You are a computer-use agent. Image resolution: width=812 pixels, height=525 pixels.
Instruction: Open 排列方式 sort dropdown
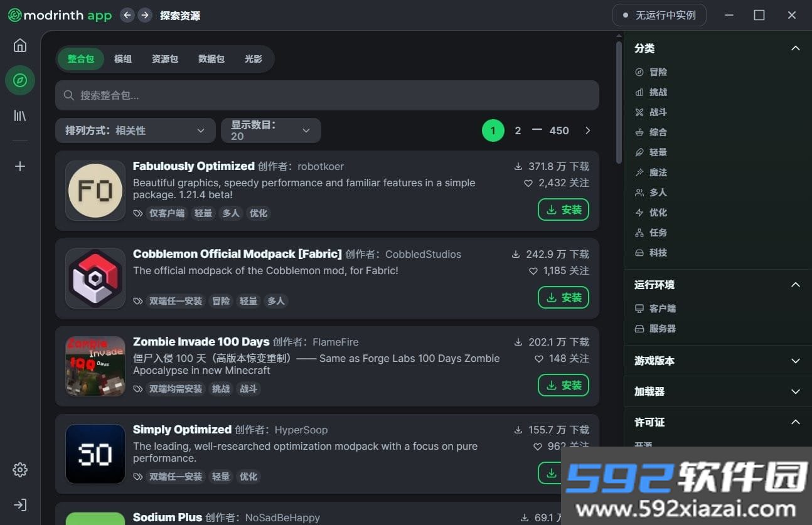point(136,130)
